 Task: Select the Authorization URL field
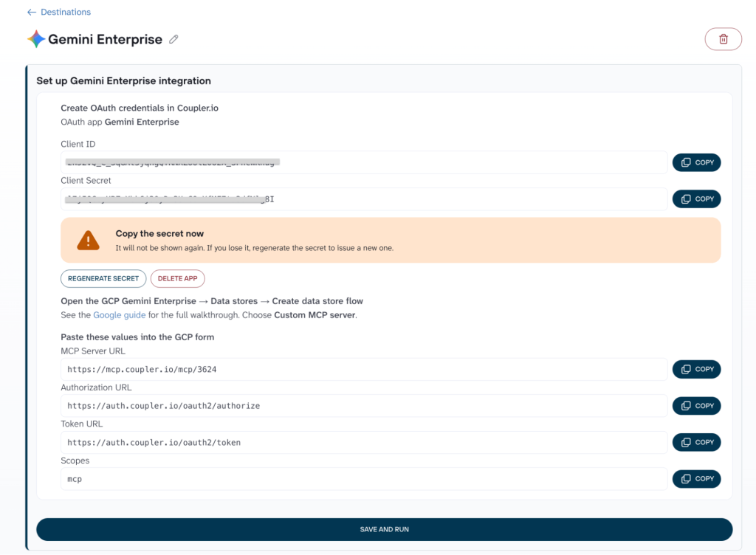tap(364, 406)
